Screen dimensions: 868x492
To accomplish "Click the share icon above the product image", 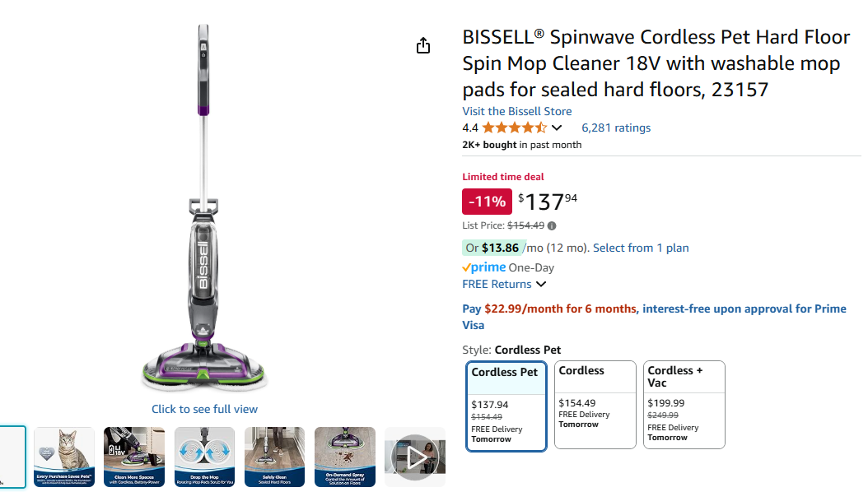I will pos(423,46).
